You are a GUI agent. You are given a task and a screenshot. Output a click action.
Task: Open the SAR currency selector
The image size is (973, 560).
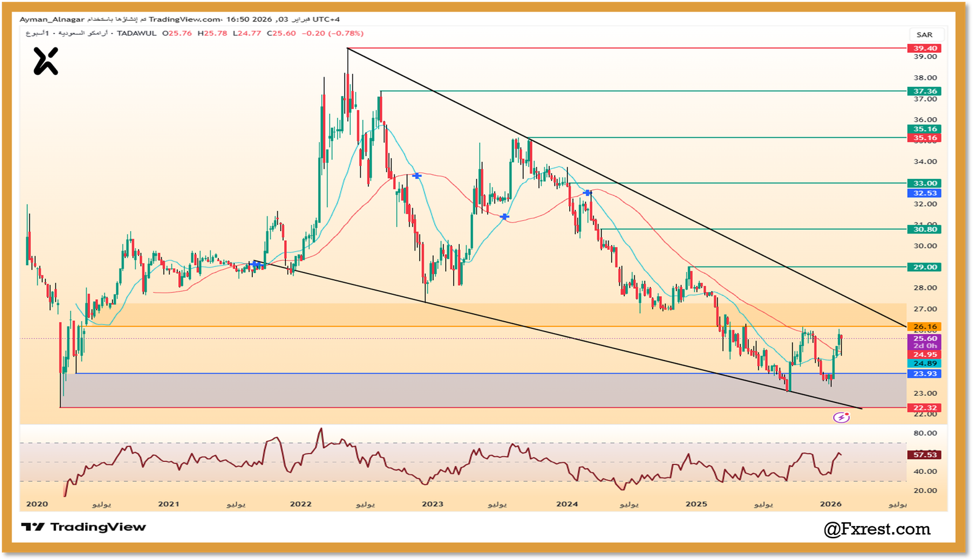coord(924,35)
